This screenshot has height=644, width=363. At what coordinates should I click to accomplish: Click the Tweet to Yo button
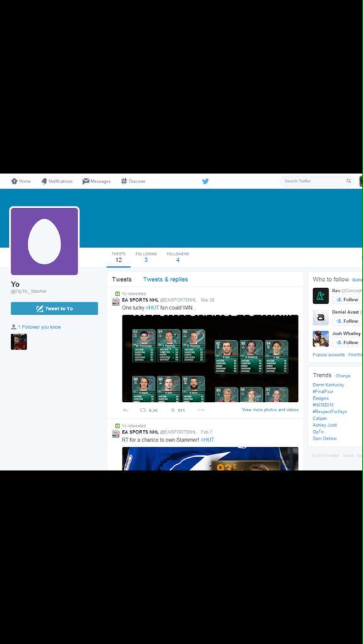pyautogui.click(x=54, y=308)
